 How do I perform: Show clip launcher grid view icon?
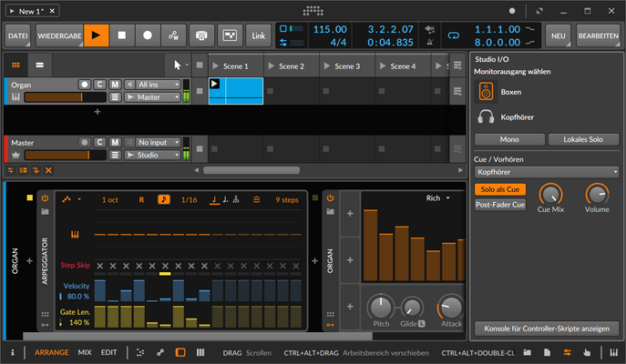click(15, 65)
